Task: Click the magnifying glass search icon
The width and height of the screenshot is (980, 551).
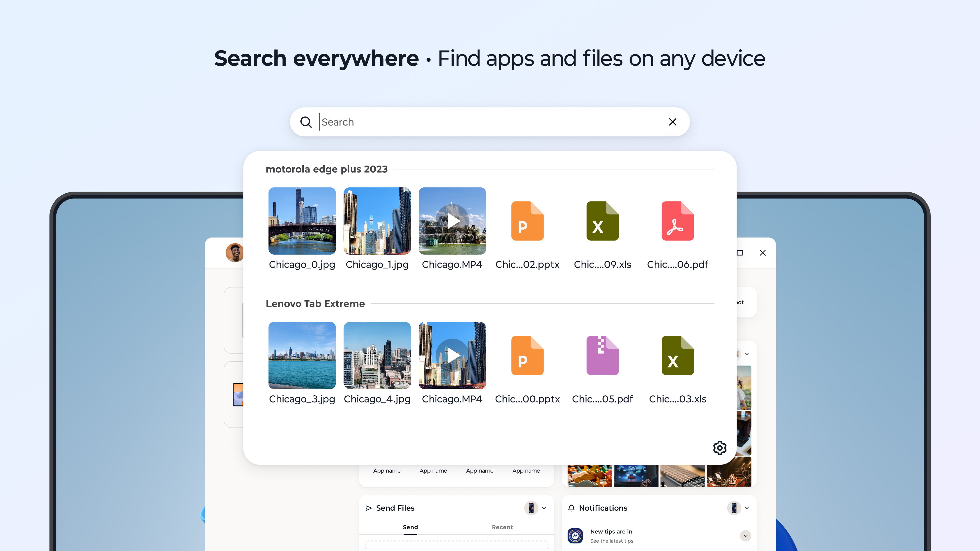Action: [x=306, y=122]
